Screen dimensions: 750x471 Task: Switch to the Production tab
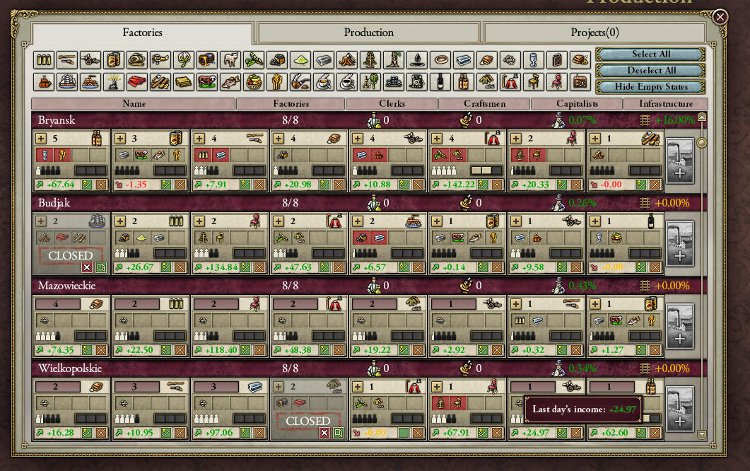click(368, 32)
